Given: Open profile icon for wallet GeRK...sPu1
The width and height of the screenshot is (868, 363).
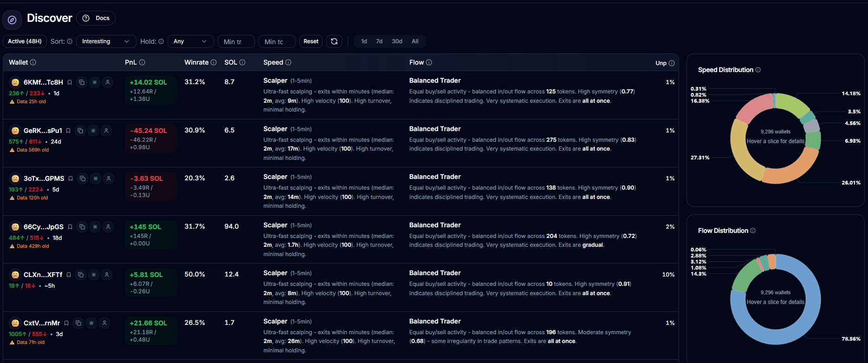Looking at the screenshot, I should click(x=106, y=131).
